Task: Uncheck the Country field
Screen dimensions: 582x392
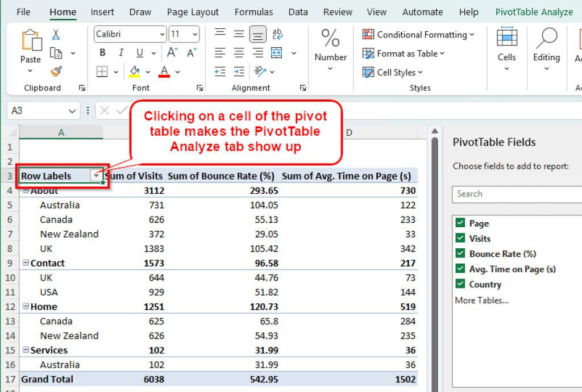Action: click(x=459, y=284)
